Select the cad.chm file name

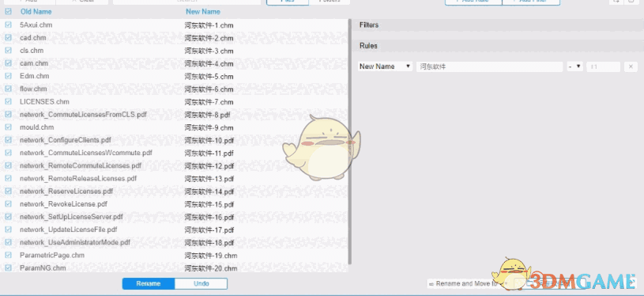pyautogui.click(x=33, y=37)
